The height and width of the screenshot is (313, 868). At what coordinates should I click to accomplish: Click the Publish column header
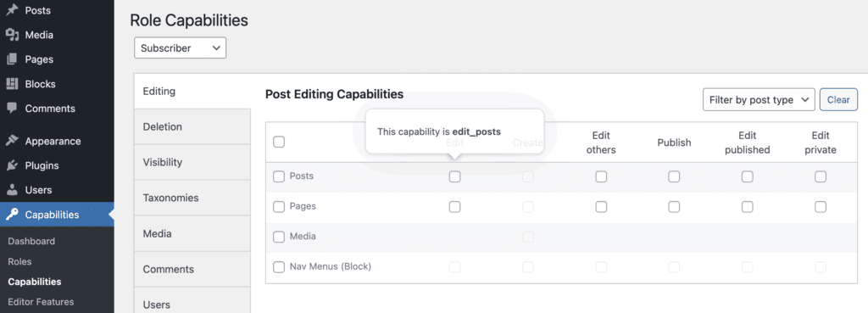tap(674, 143)
